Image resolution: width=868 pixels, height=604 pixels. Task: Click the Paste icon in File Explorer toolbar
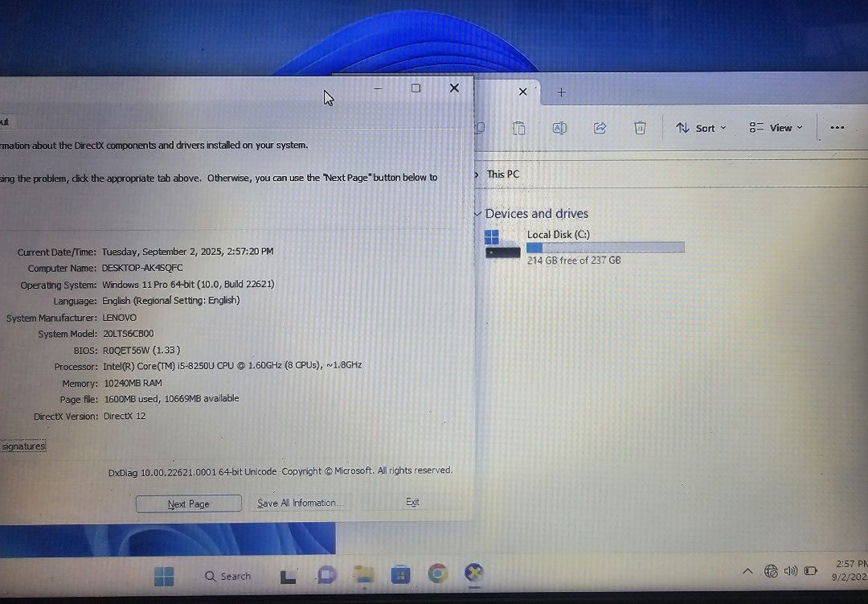point(518,128)
